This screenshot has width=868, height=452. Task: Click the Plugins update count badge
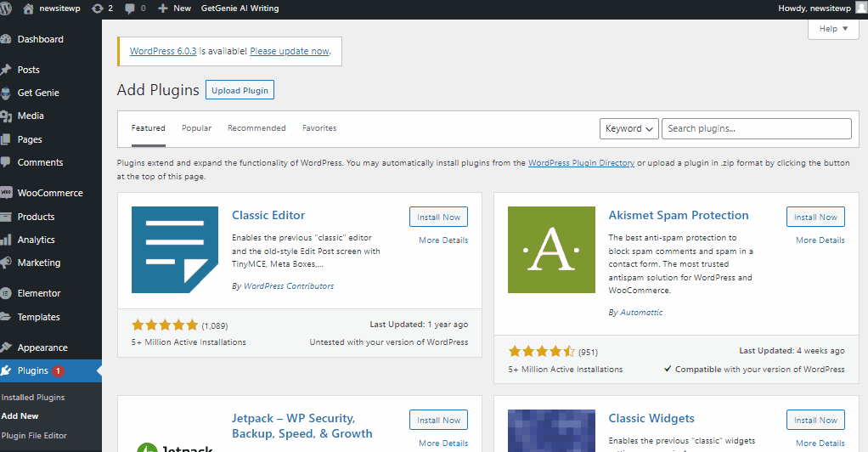pyautogui.click(x=58, y=371)
